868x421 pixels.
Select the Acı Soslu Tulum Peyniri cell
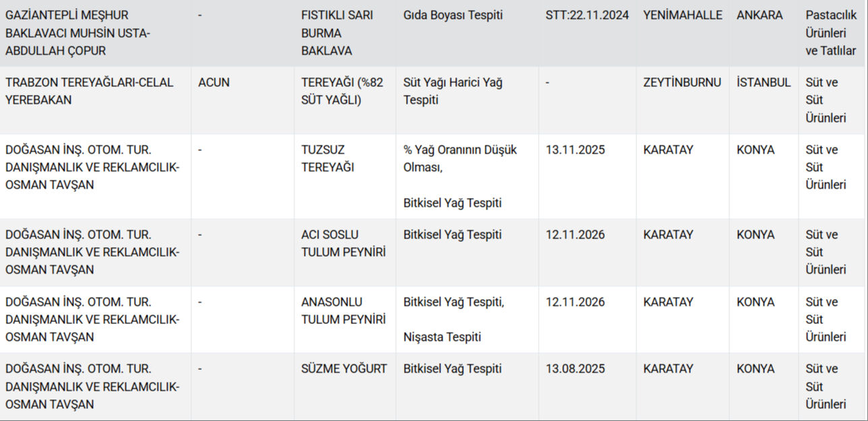click(343, 243)
